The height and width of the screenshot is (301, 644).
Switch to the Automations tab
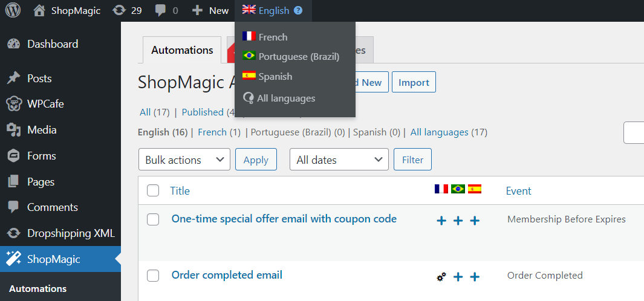182,50
